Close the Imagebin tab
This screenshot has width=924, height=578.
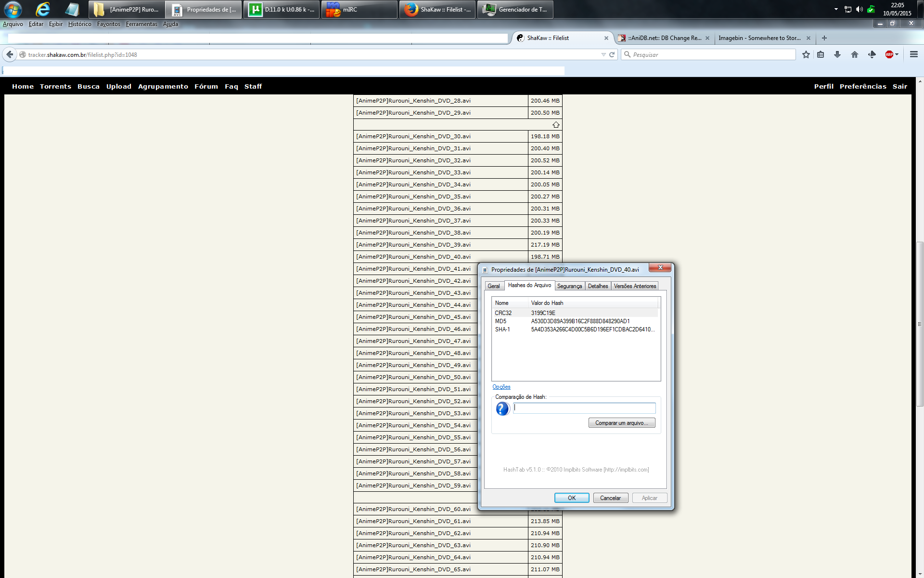tap(808, 38)
